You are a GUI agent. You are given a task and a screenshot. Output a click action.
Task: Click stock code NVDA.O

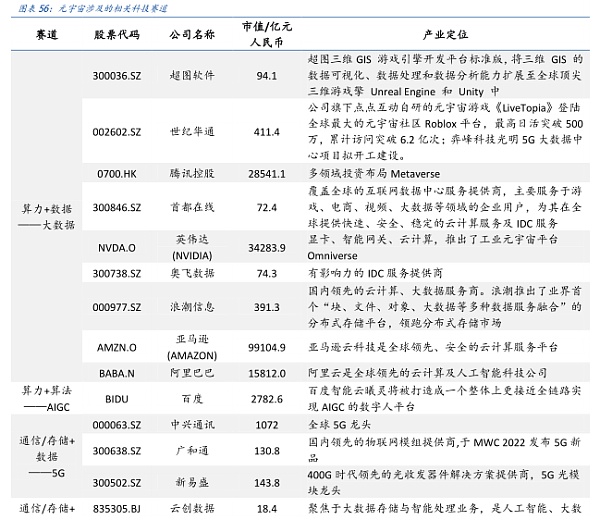[117, 248]
